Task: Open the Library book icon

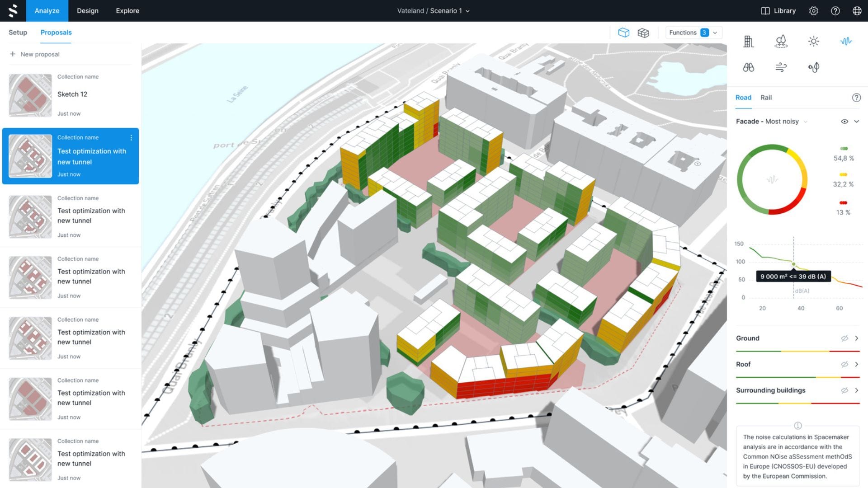Action: click(765, 11)
